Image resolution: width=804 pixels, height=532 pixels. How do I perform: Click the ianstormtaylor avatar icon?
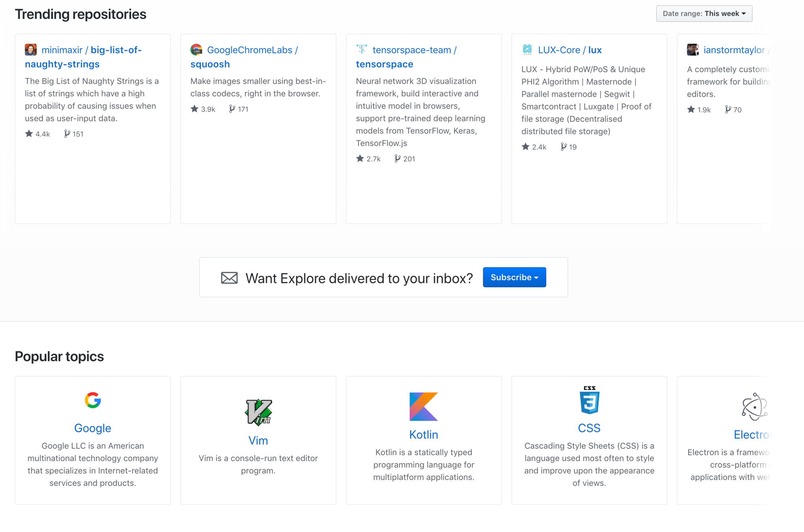[692, 50]
